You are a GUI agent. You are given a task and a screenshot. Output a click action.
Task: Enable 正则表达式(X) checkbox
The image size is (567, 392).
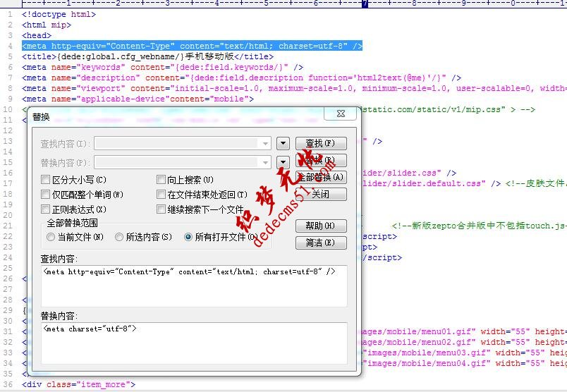(x=45, y=209)
